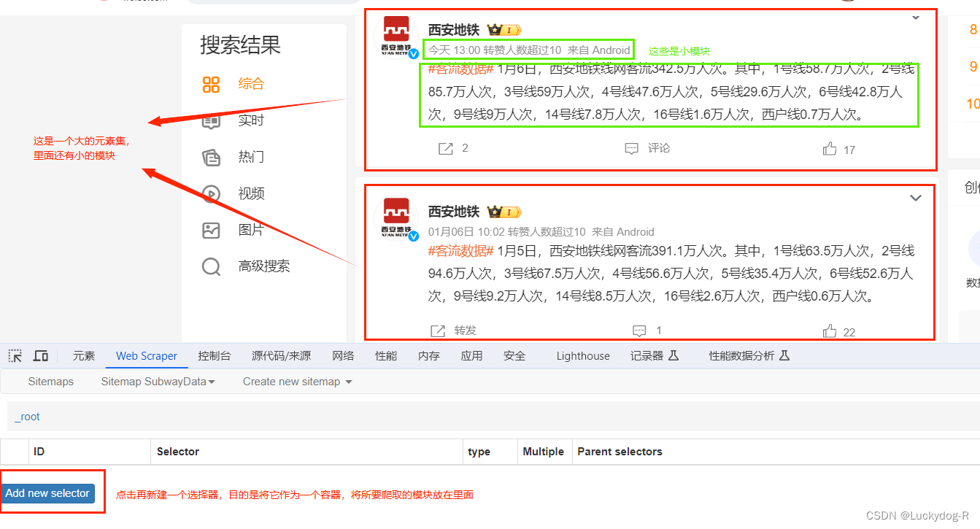Viewport: 980px width, 529px height.
Task: Like the 1月5日 post with 22 likes
Action: coord(830,331)
